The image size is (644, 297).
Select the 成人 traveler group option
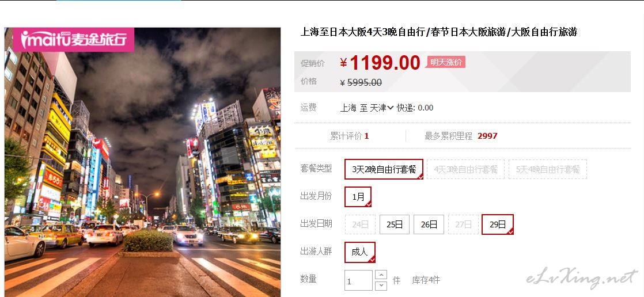[x=360, y=252]
